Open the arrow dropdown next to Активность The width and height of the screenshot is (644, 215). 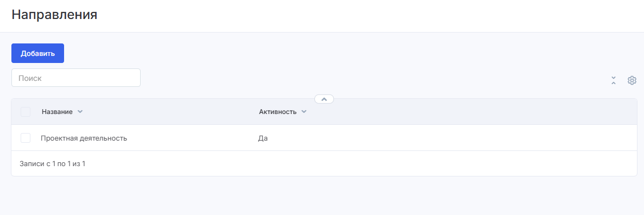pos(304,112)
